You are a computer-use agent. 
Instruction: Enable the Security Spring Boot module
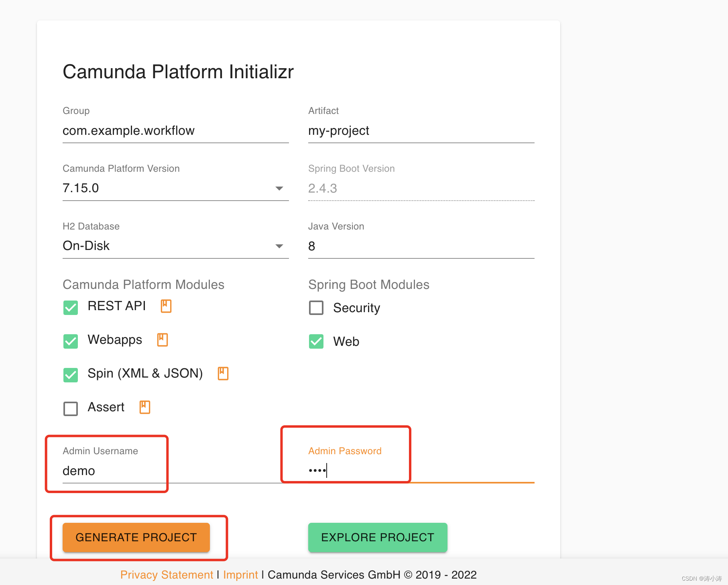pos(316,308)
